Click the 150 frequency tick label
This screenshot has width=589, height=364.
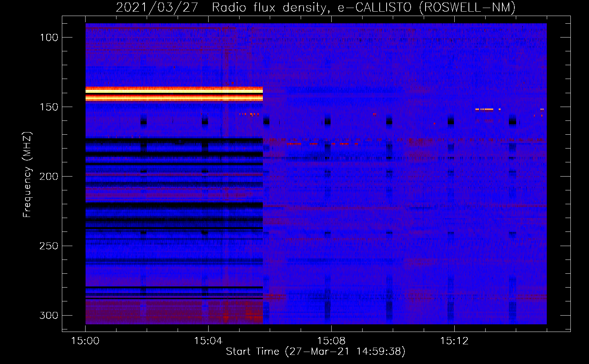coord(49,107)
